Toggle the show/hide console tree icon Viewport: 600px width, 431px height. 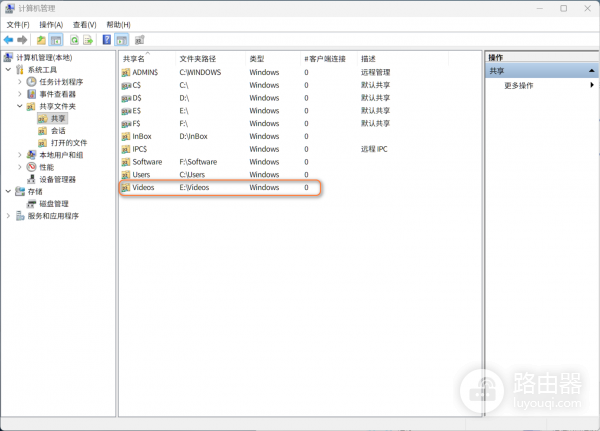pyautogui.click(x=56, y=40)
